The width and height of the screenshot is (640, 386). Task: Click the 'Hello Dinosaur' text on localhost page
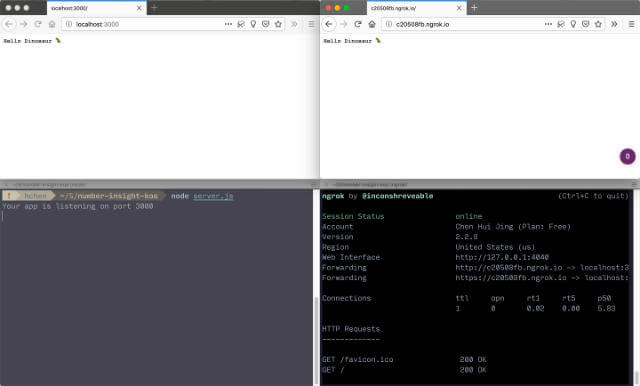[x=32, y=41]
